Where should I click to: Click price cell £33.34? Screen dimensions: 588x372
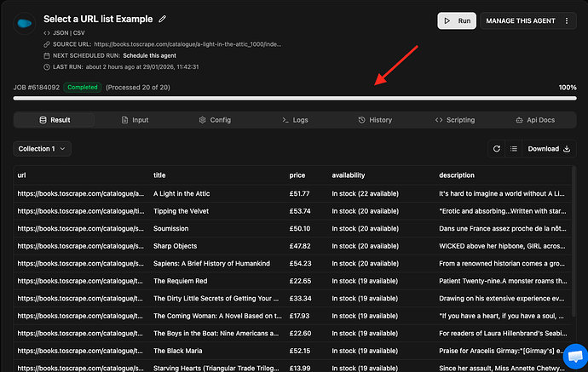[300, 299]
